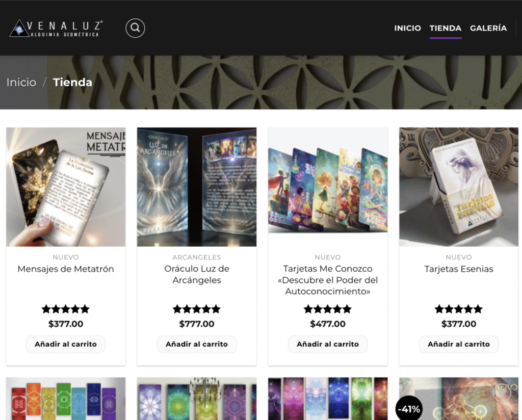Add Tarjetas Esenias to cart

click(x=459, y=344)
